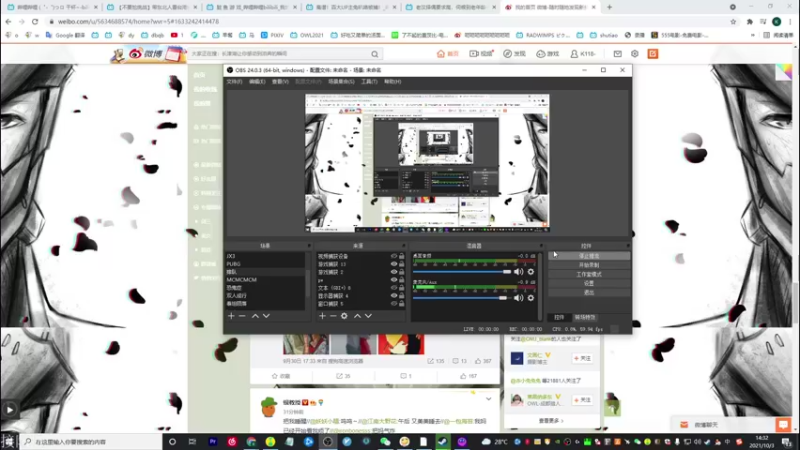Click the Weibo search magnifier icon

(375, 54)
